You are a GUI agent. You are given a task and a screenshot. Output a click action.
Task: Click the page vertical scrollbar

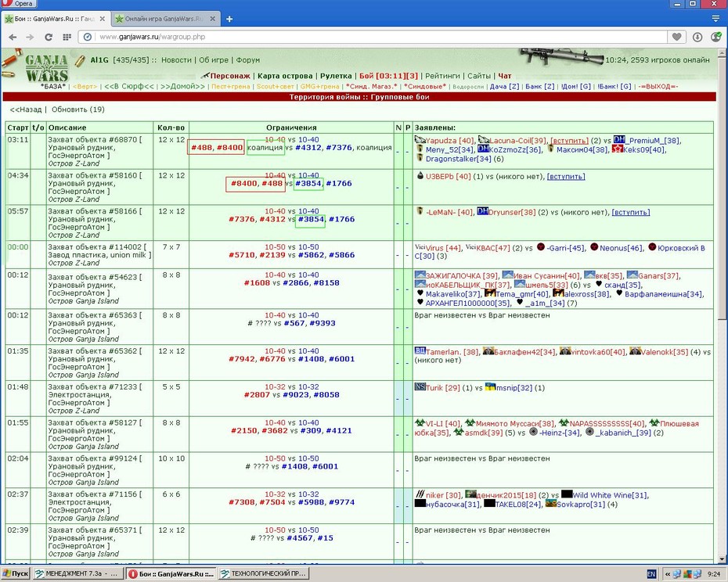(722, 307)
